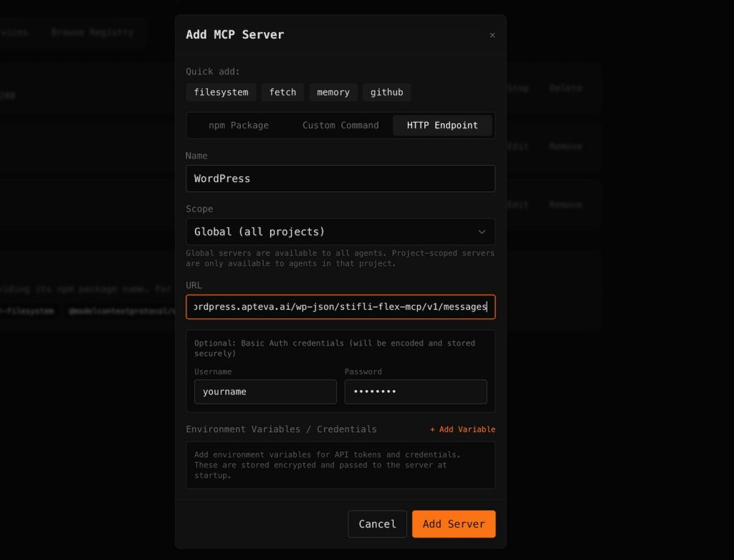Screen dimensions: 734x560
Task: Click the Environment Variables / Credentials heading
Action: 281,430
